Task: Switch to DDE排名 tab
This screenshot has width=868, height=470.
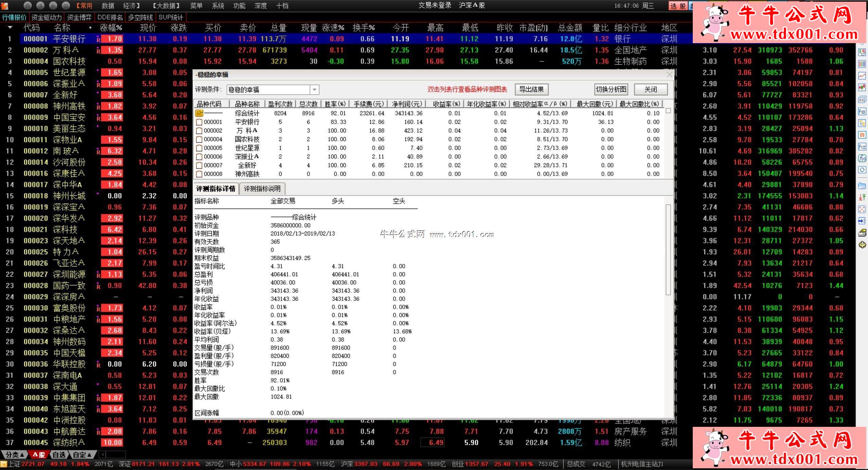Action: point(110,17)
